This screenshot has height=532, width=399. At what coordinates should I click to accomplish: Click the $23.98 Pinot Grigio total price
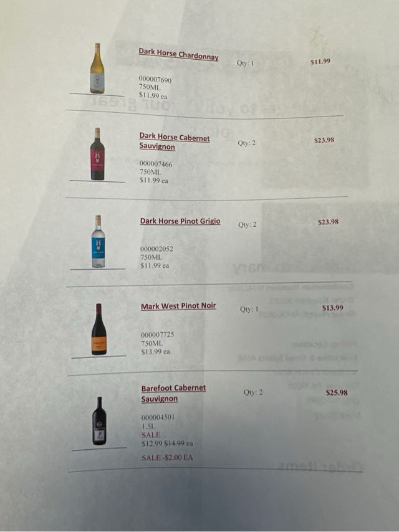(x=328, y=222)
